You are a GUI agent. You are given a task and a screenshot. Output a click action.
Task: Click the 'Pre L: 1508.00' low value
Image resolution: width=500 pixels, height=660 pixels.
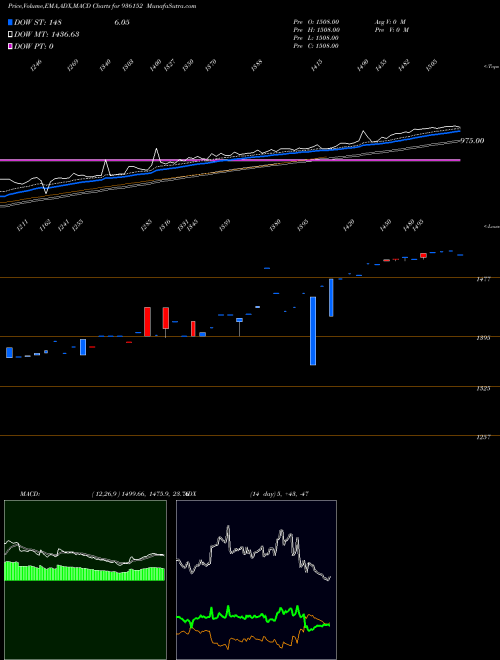[316, 38]
